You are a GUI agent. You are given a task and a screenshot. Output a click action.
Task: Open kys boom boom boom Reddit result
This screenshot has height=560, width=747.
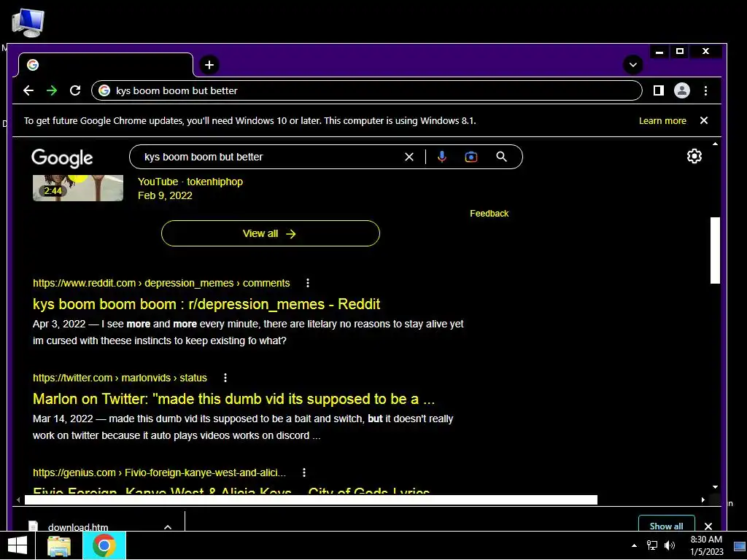pyautogui.click(x=206, y=304)
